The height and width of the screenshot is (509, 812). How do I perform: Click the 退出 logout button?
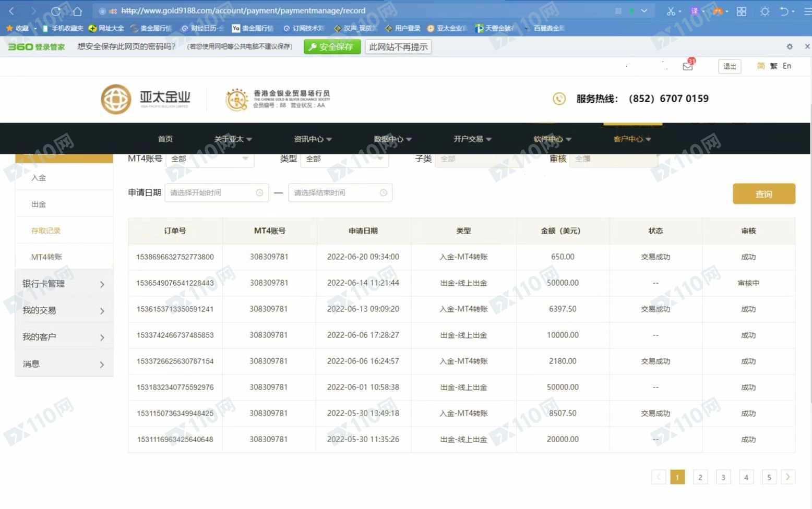pyautogui.click(x=730, y=66)
